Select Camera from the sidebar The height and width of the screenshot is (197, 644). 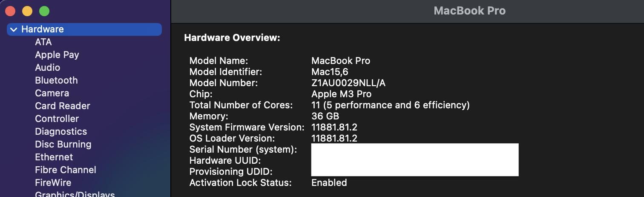point(52,93)
